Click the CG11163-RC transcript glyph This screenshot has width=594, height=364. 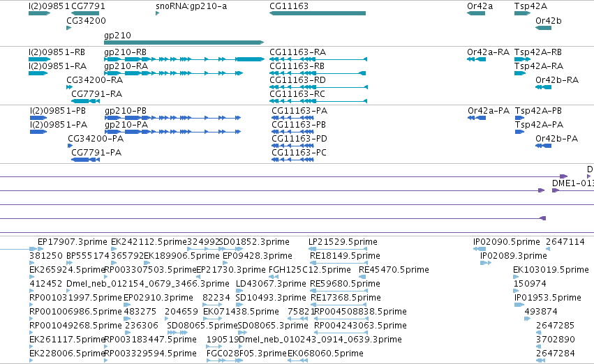tap(318, 101)
